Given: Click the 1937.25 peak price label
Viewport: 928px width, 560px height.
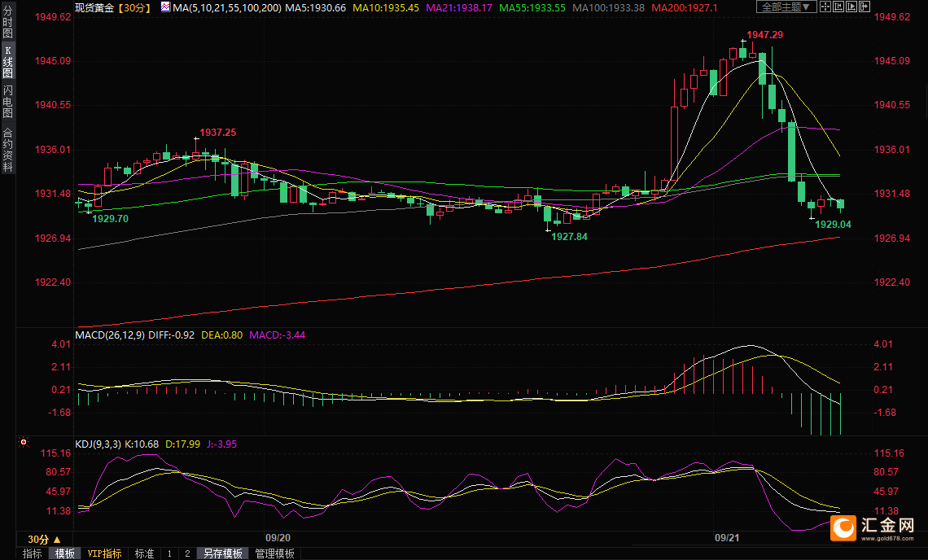Looking at the screenshot, I should click(218, 133).
